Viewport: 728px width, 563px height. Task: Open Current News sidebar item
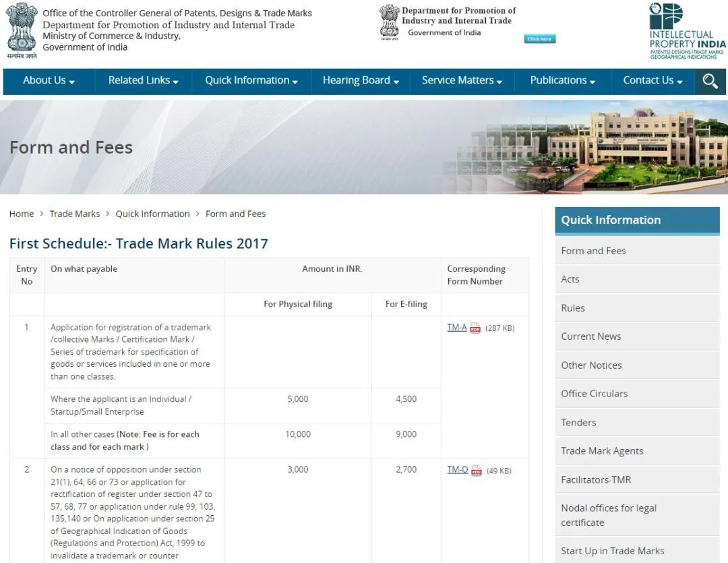(x=637, y=336)
